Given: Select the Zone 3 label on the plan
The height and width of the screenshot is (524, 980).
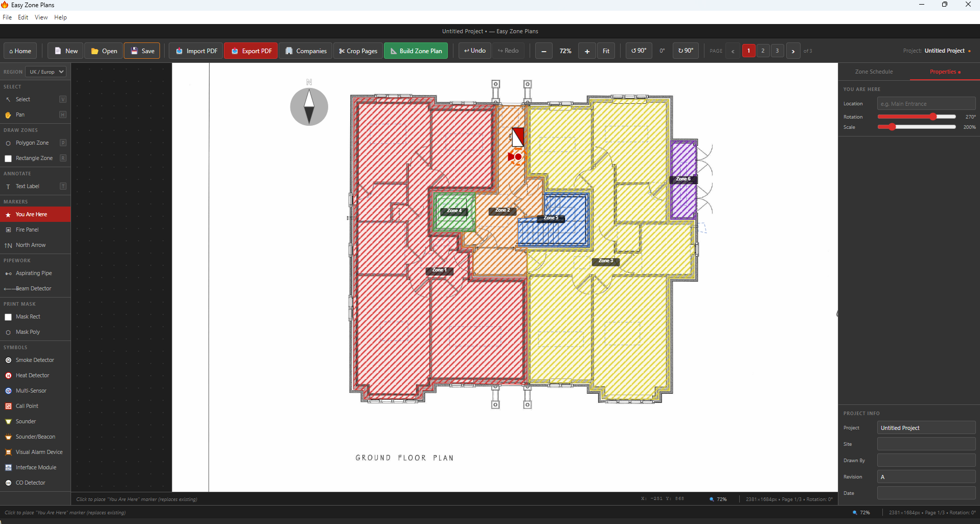Looking at the screenshot, I should pos(606,261).
